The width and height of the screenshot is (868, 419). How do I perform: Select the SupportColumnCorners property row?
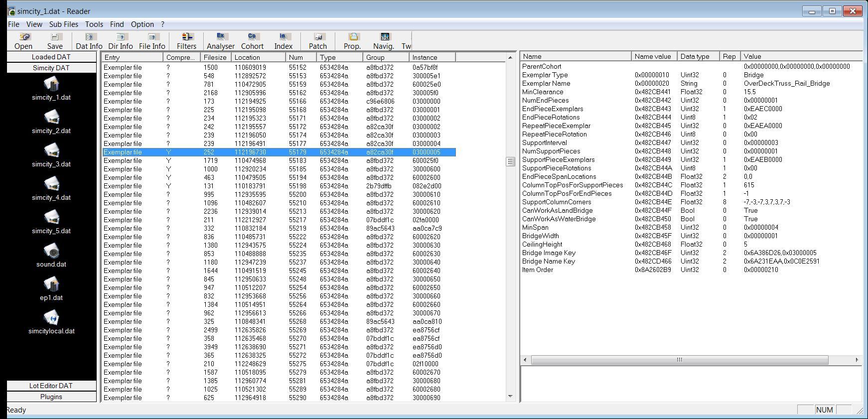coord(692,202)
